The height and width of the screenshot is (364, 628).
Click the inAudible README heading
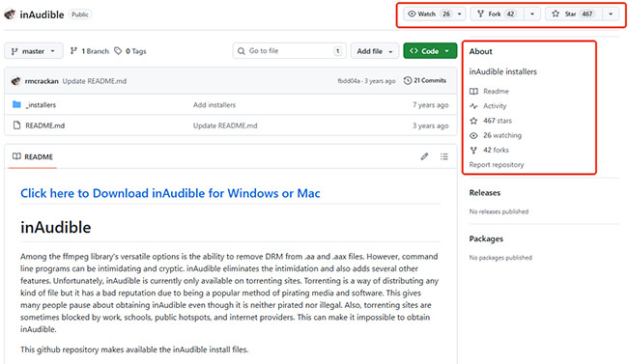pyautogui.click(x=56, y=228)
